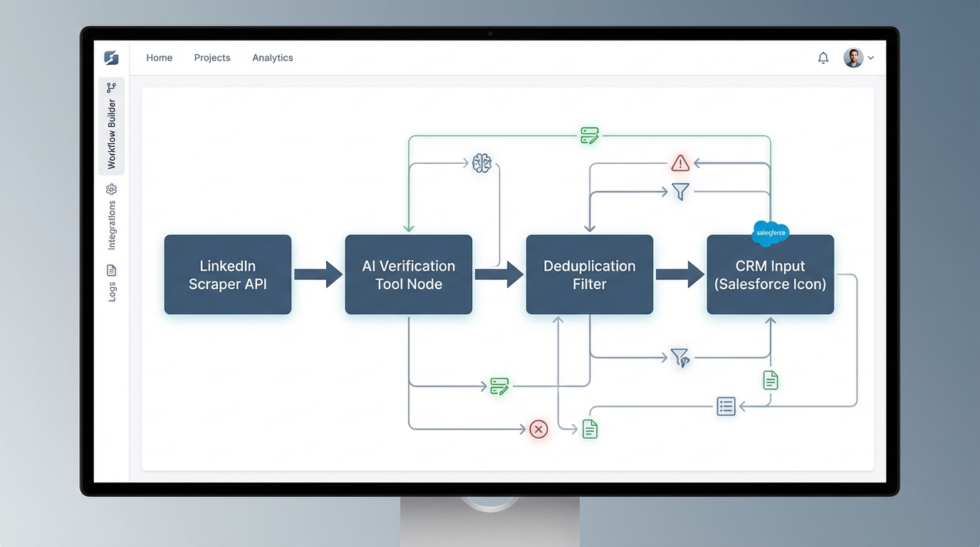
Task: Click the blue list icon near CRM output
Action: point(726,407)
